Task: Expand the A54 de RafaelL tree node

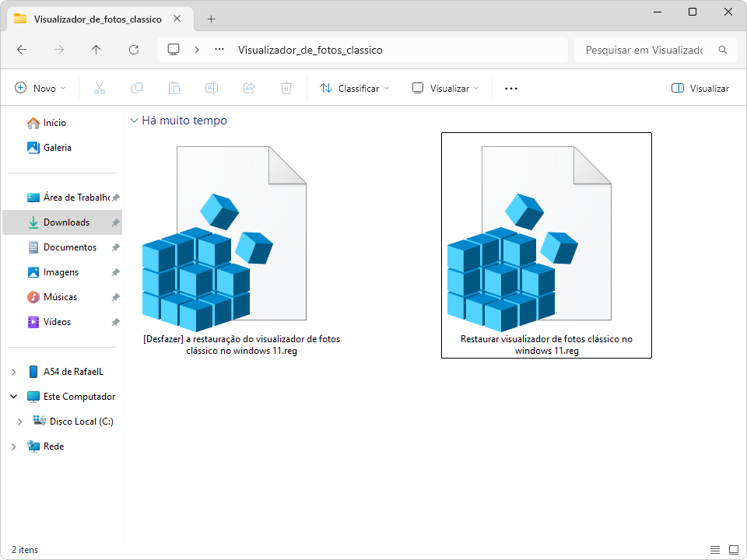Action: point(14,372)
